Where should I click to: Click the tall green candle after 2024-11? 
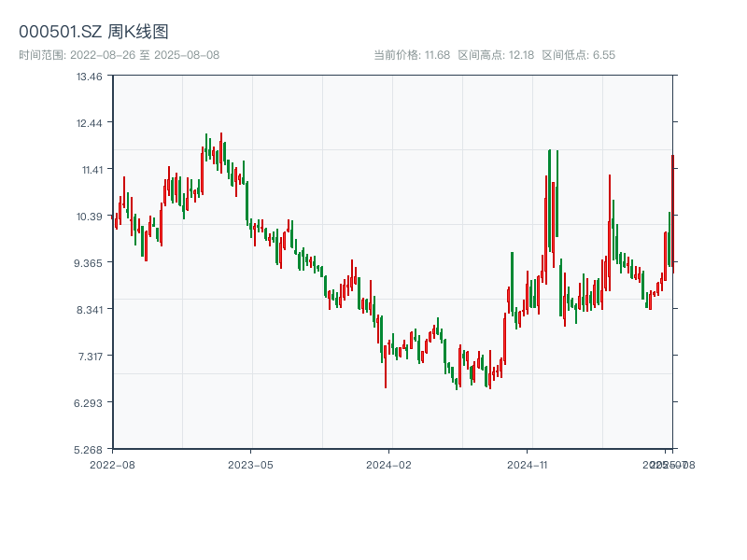point(549,201)
